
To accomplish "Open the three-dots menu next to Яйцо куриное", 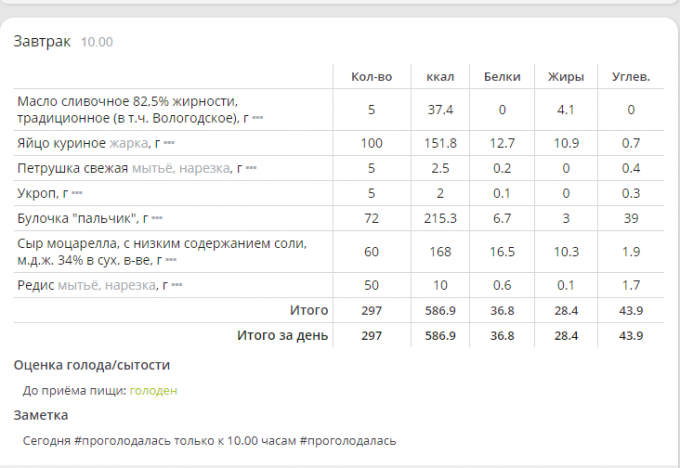I will coord(169,143).
